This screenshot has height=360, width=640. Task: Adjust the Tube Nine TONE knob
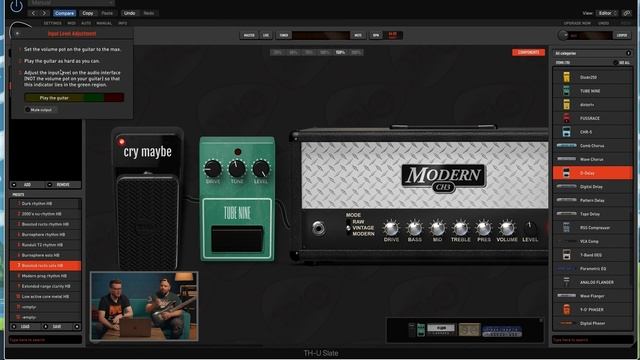pos(237,169)
